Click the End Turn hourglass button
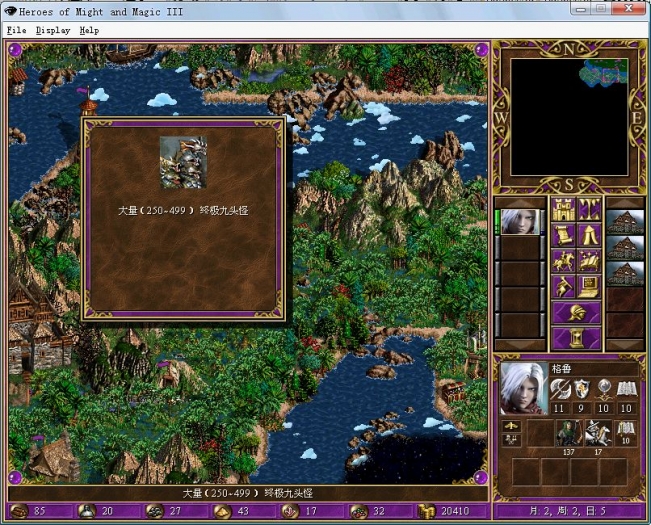The width and height of the screenshot is (651, 525). tap(576, 338)
